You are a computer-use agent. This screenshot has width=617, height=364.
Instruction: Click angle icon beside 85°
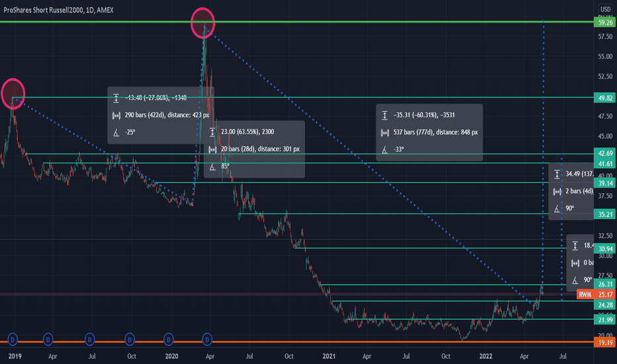click(212, 167)
